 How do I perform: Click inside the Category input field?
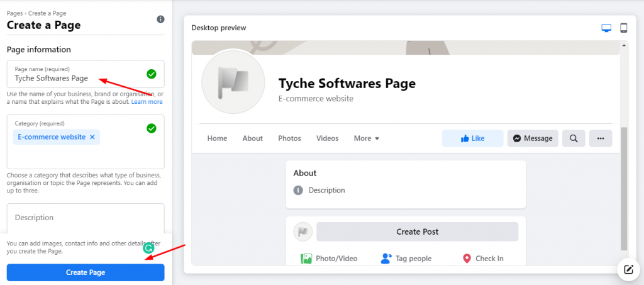coord(86,142)
